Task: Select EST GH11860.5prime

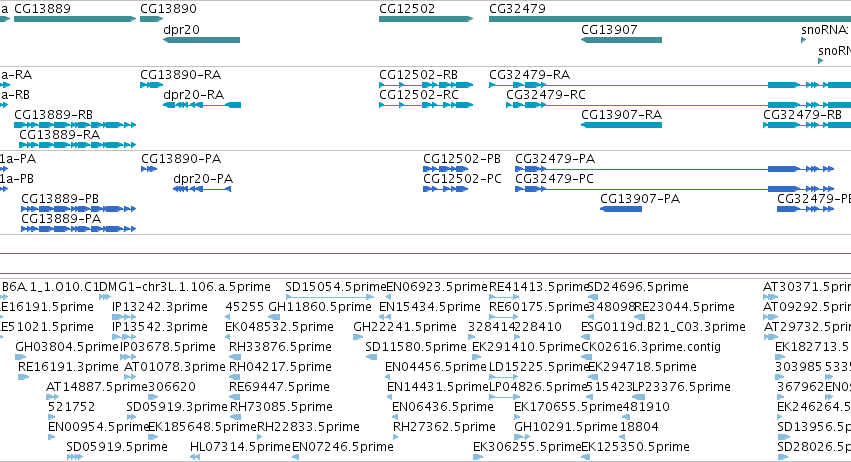Action: point(320,307)
